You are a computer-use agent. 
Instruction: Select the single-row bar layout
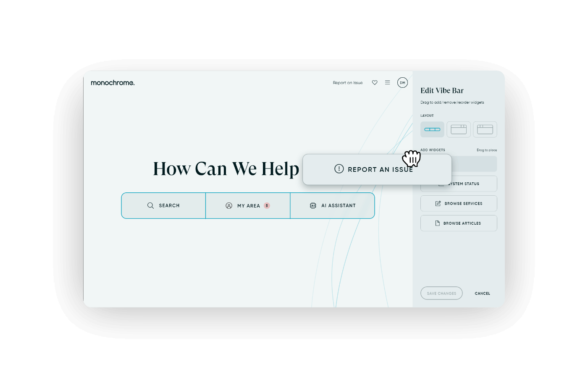click(432, 129)
